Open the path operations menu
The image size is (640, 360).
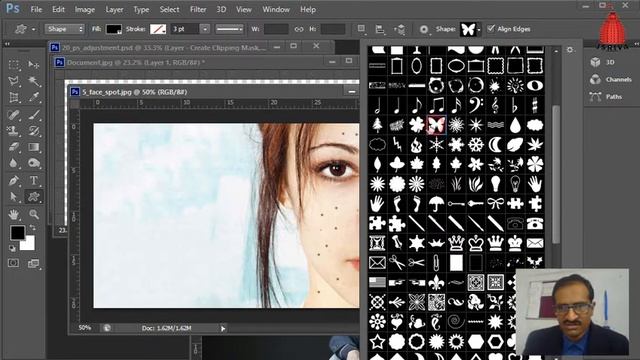(361, 29)
